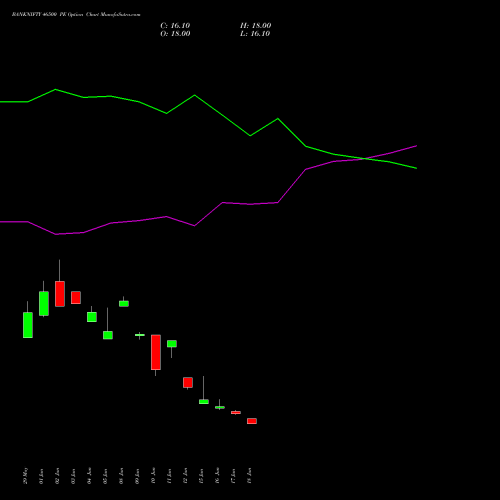Click the 10 Jun date label

154,476
